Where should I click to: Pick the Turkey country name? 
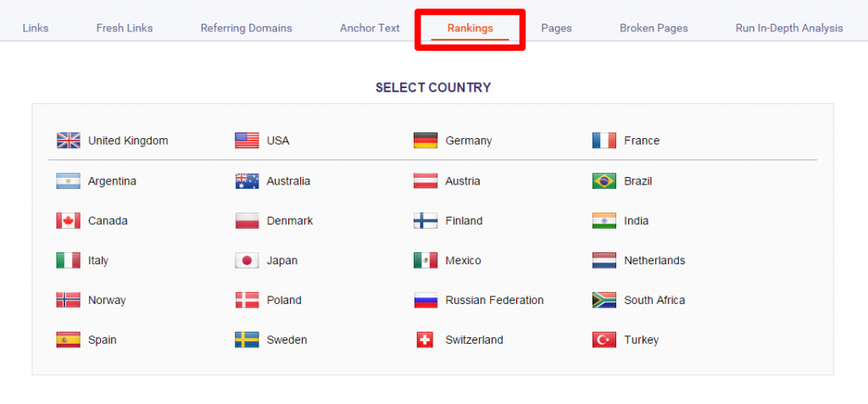641,340
